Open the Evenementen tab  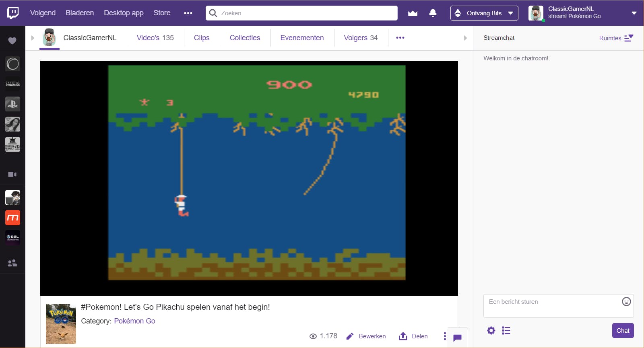point(302,38)
